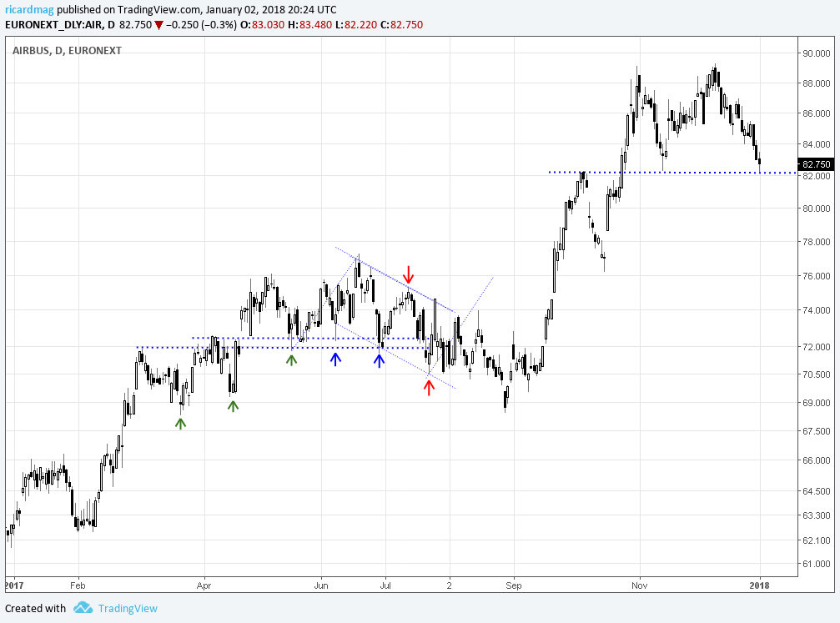Select the 80.000 price axis label
The width and height of the screenshot is (840, 623).
point(817,209)
